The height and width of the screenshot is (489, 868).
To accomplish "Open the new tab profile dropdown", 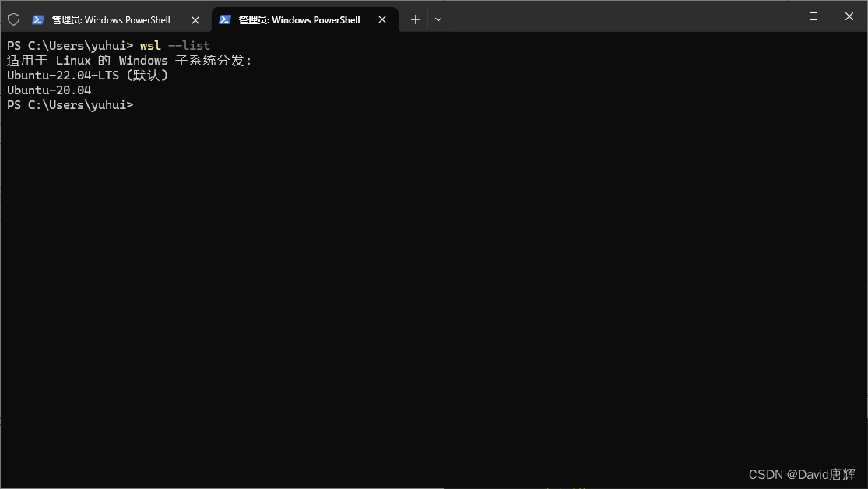I will (x=438, y=20).
